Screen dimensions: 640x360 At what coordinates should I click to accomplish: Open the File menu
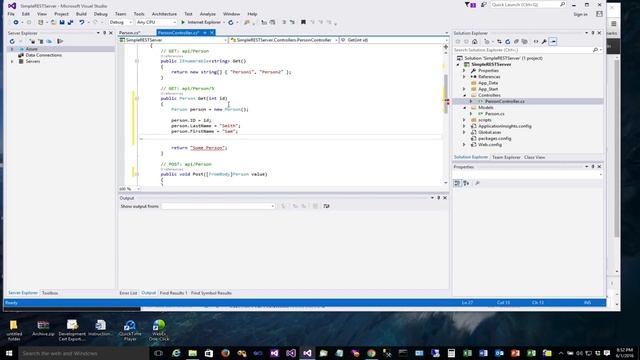11,14
